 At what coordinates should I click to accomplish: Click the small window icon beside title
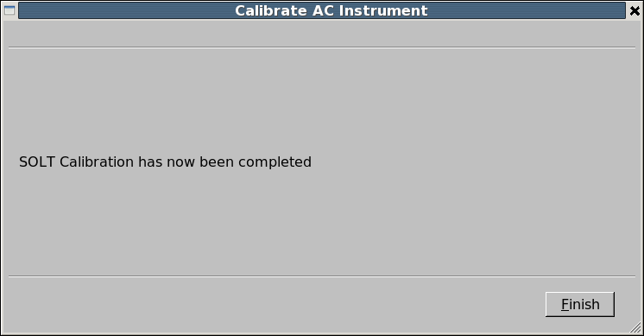coord(9,10)
